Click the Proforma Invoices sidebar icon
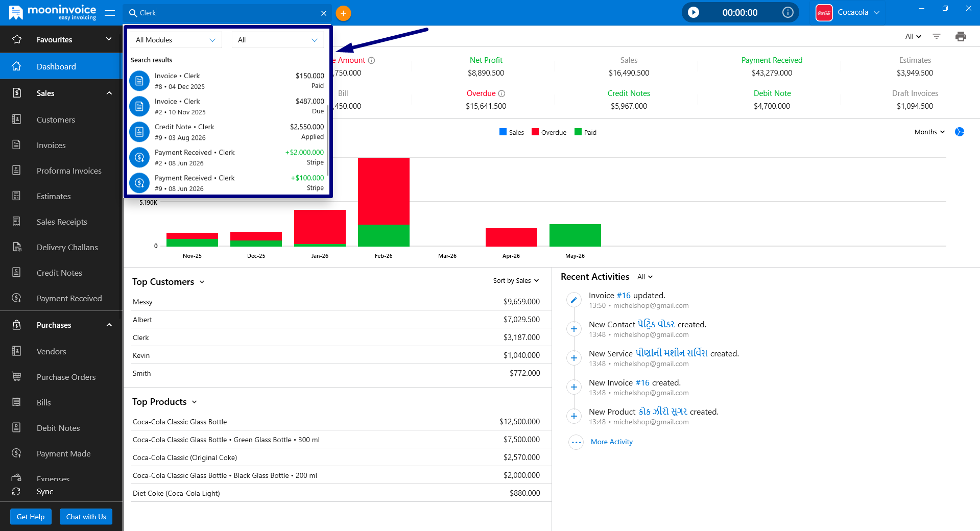The width and height of the screenshot is (980, 531). click(x=16, y=171)
